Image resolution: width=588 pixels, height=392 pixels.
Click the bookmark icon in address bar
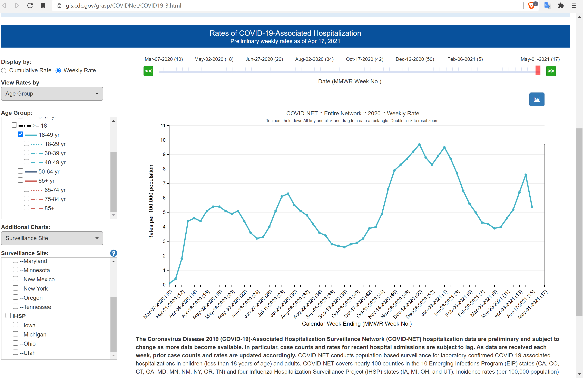(43, 6)
